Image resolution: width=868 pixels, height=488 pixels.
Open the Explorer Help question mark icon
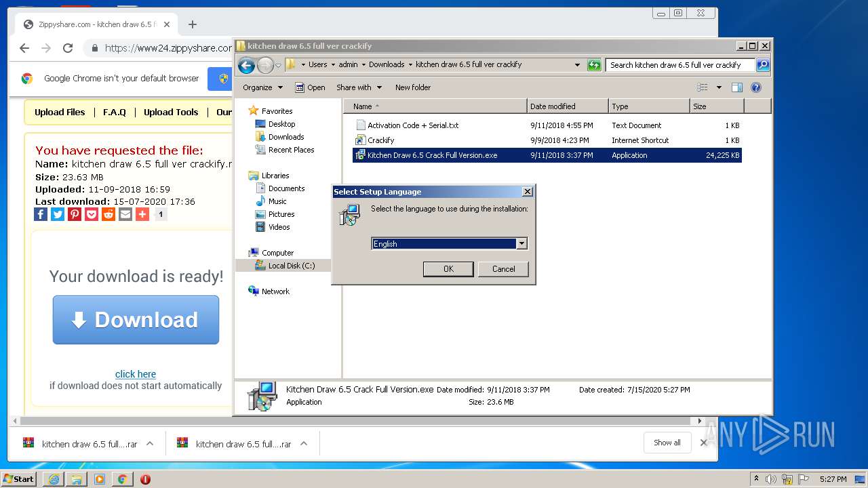756,87
